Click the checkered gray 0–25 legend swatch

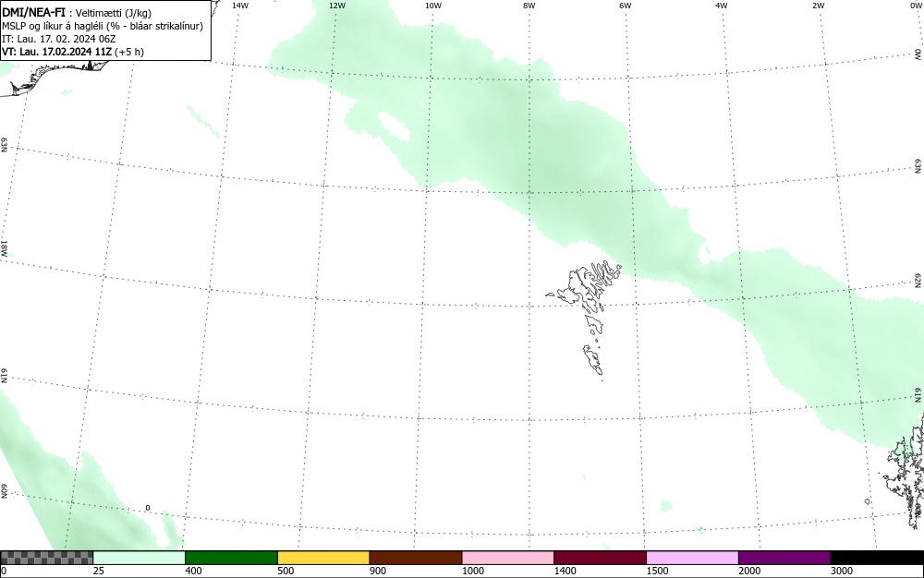tap(46, 558)
